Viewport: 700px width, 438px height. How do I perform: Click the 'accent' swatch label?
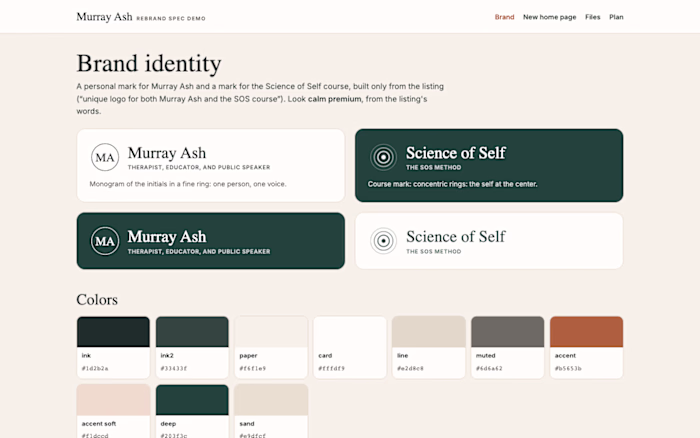[x=565, y=355]
